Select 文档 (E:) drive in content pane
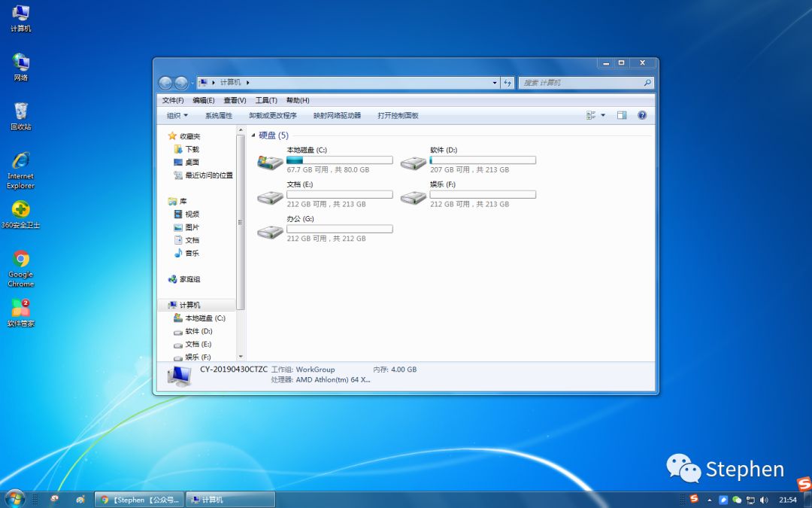 pos(325,194)
